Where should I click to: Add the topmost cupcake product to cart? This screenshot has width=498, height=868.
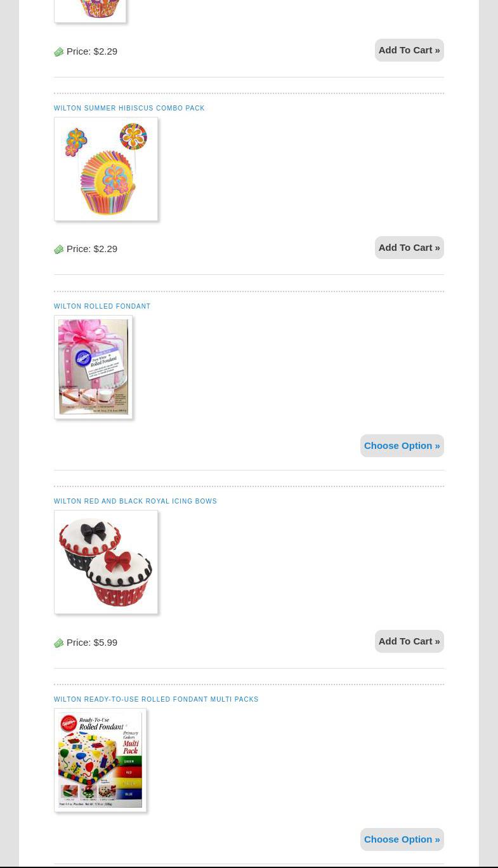[409, 50]
